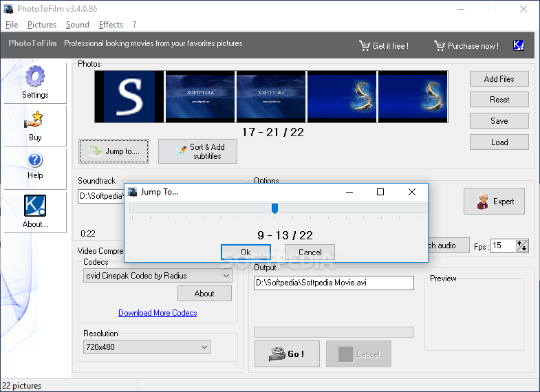Screen dimensions: 540x392
Task: Click the Jump to... button
Action: tap(114, 151)
